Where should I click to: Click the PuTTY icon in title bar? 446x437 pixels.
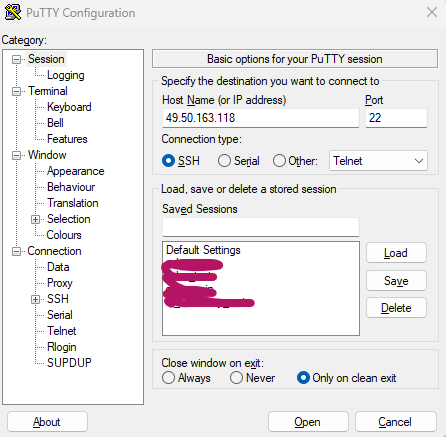click(13, 12)
